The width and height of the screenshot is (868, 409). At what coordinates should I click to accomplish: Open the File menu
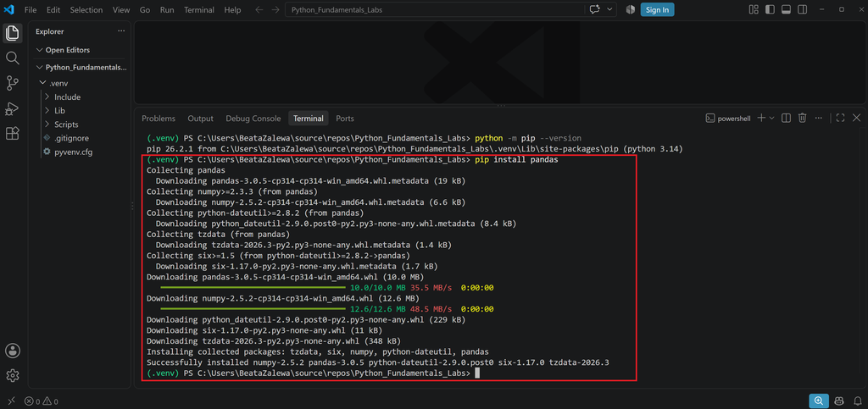point(31,10)
